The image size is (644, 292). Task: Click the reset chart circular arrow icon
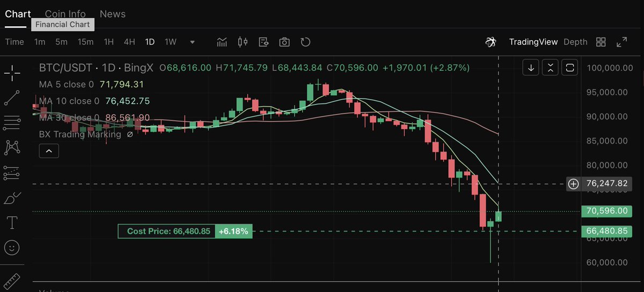pos(305,42)
